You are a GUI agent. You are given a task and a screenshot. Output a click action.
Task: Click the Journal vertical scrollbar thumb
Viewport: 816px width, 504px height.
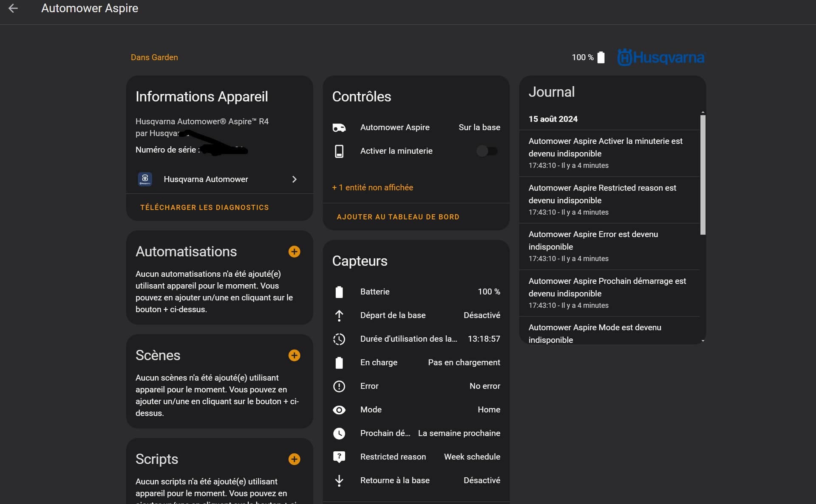pos(703,175)
